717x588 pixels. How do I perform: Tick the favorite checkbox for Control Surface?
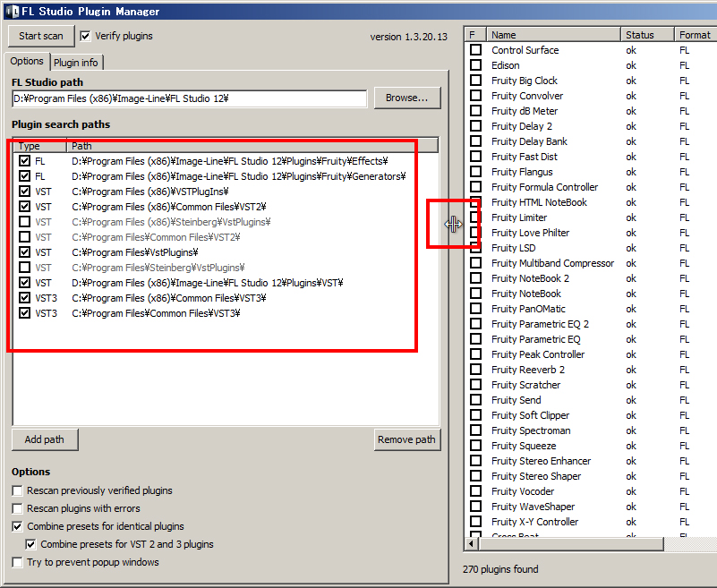tap(476, 50)
